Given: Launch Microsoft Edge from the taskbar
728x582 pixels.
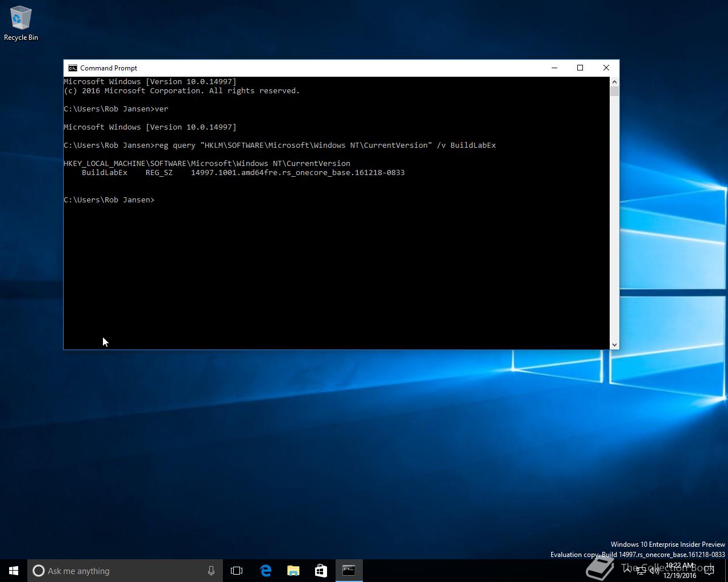Looking at the screenshot, I should pyautogui.click(x=265, y=571).
